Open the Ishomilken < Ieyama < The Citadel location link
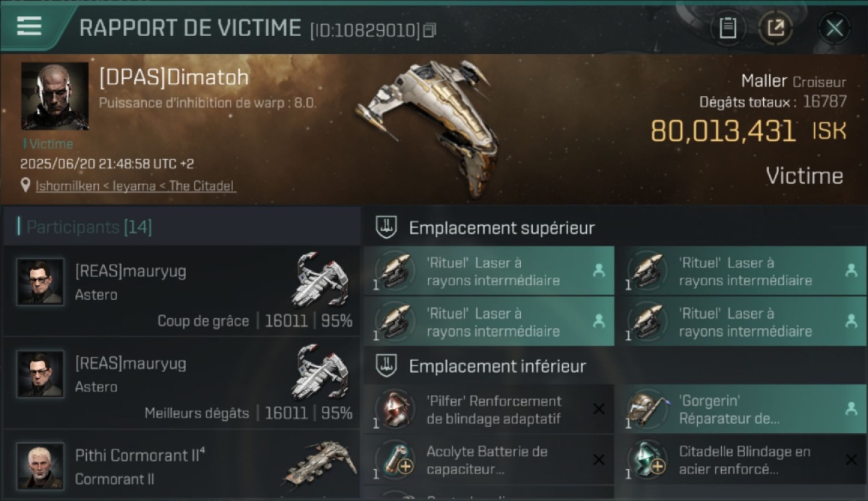 (x=136, y=186)
